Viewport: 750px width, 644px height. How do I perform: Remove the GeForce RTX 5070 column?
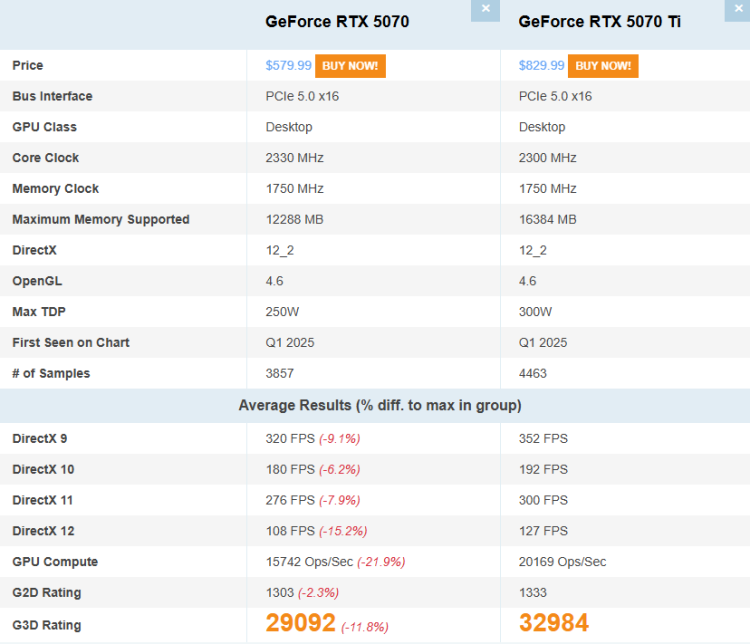pos(485,10)
